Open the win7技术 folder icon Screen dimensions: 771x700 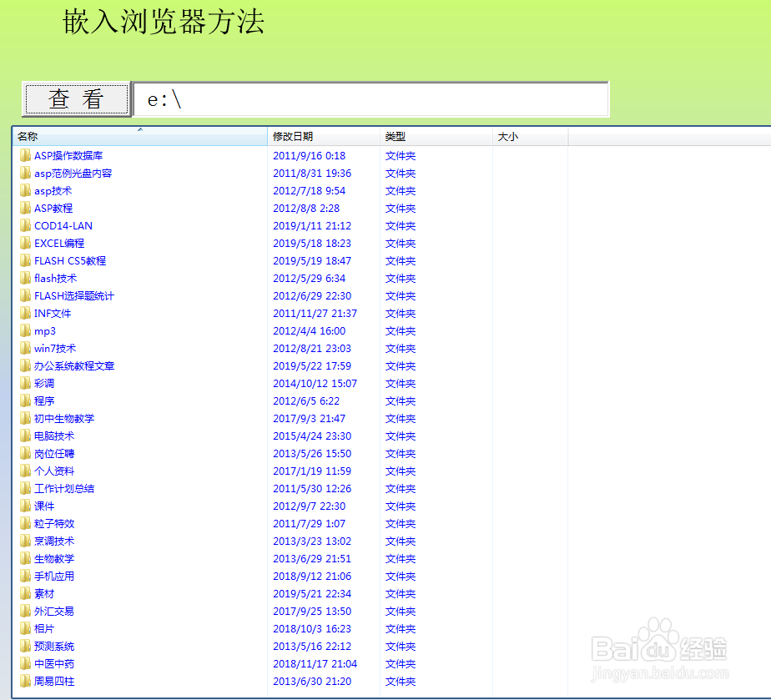click(25, 348)
